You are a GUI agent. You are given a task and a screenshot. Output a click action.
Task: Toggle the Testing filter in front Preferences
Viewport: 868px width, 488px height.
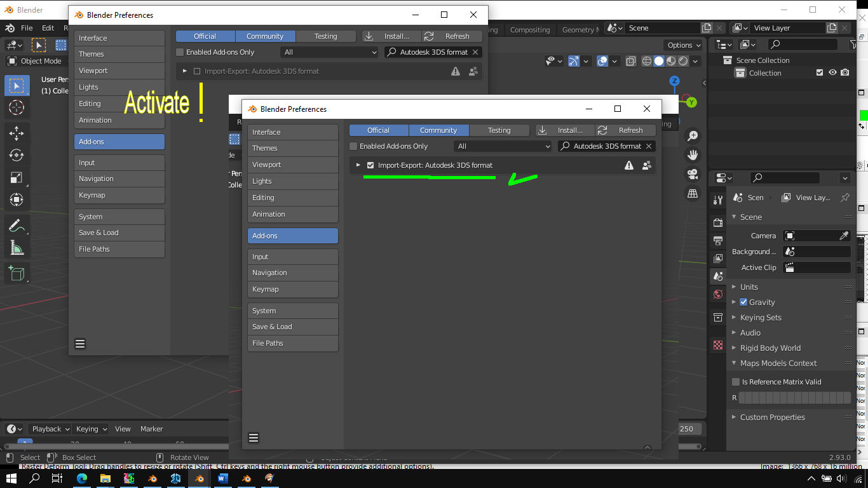click(499, 130)
